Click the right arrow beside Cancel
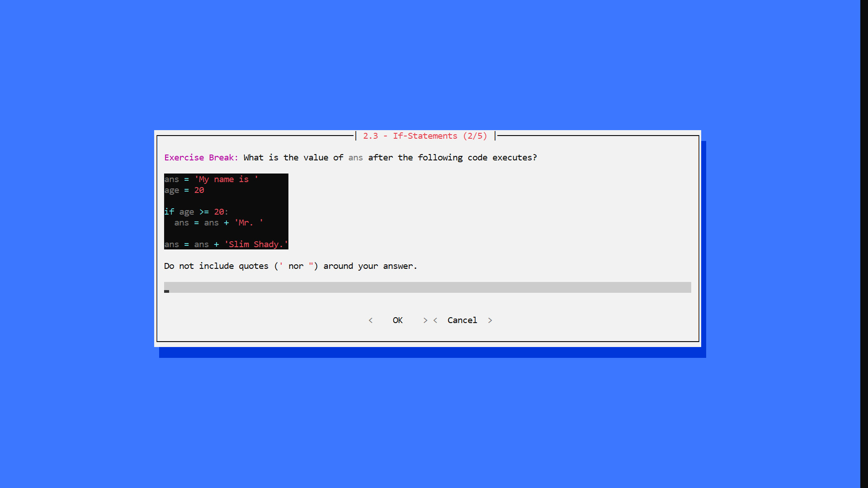The height and width of the screenshot is (488, 868). tap(490, 320)
